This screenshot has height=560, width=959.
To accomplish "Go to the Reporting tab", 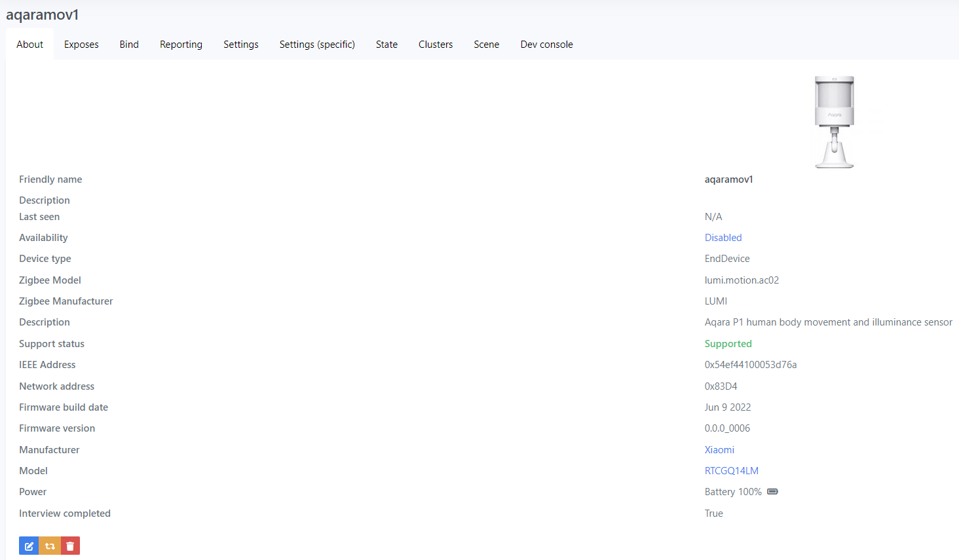I will pyautogui.click(x=181, y=45).
